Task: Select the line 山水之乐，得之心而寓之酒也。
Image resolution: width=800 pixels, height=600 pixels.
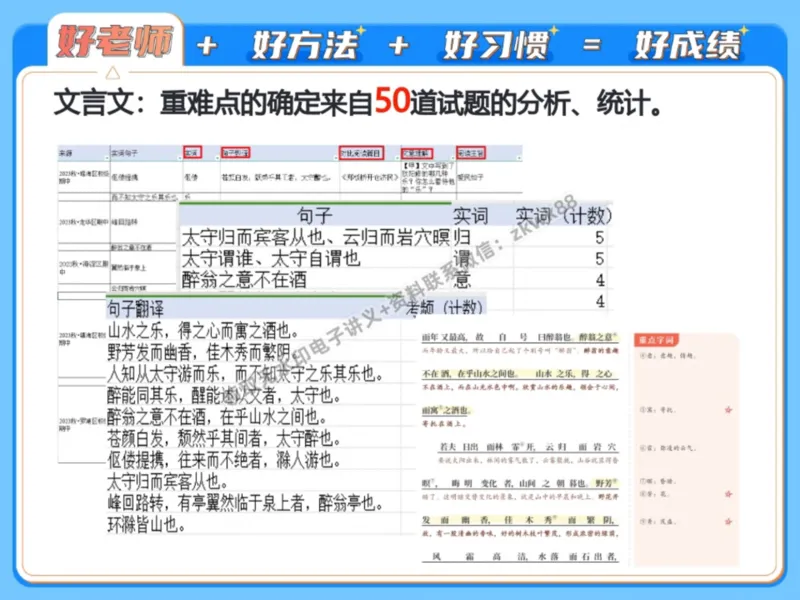Action: tap(203, 331)
